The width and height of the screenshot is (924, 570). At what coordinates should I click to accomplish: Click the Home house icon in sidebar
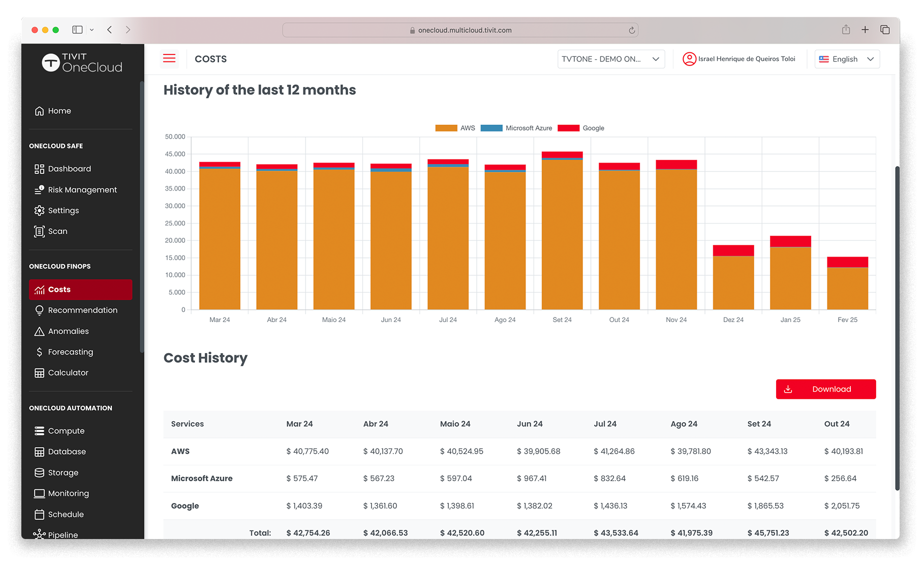[x=39, y=111]
